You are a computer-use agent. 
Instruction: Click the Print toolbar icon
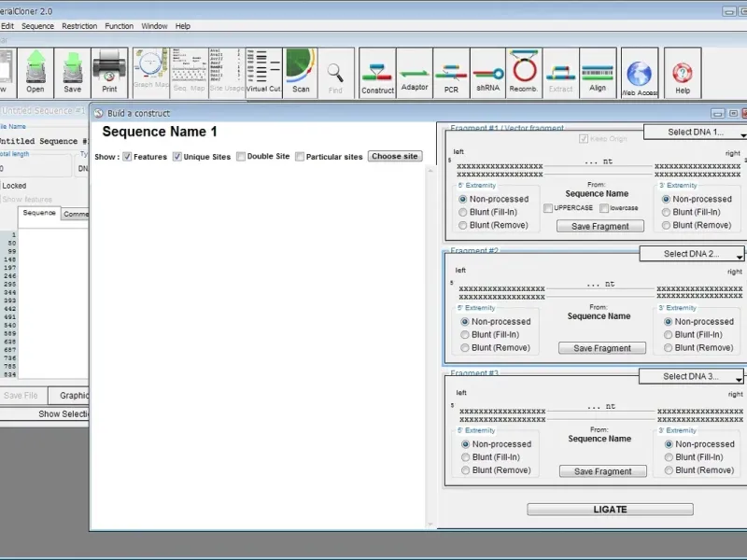(x=109, y=73)
